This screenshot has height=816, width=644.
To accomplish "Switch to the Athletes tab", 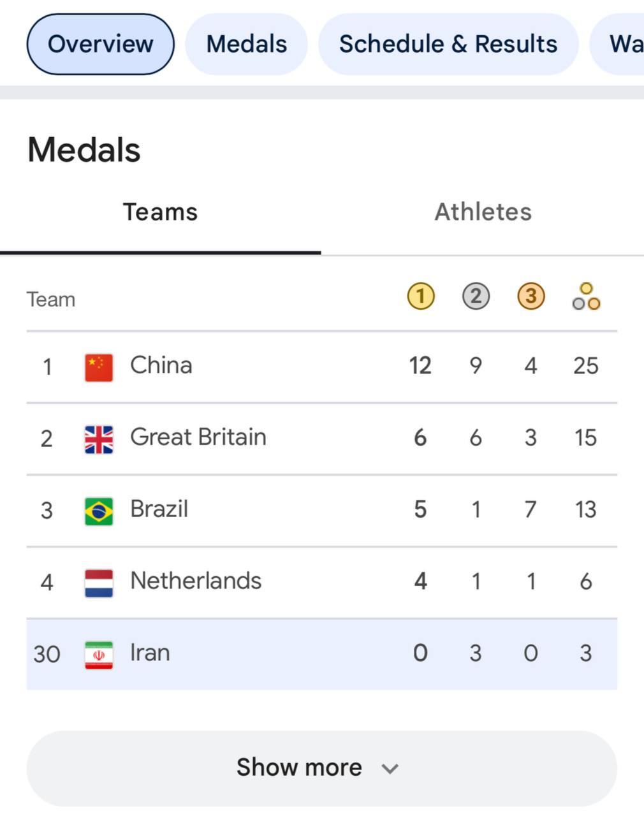I will (483, 212).
